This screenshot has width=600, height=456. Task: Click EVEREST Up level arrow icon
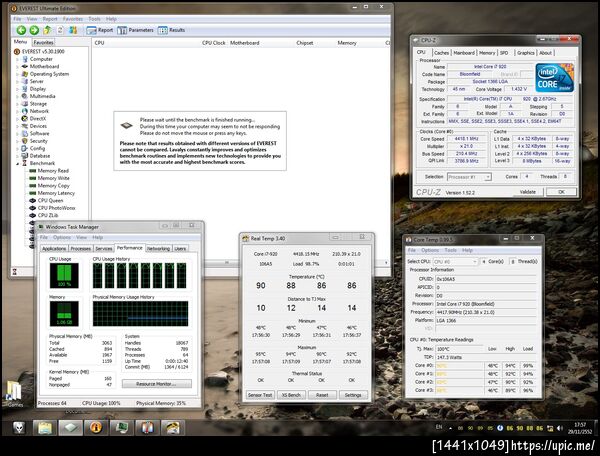(x=47, y=30)
